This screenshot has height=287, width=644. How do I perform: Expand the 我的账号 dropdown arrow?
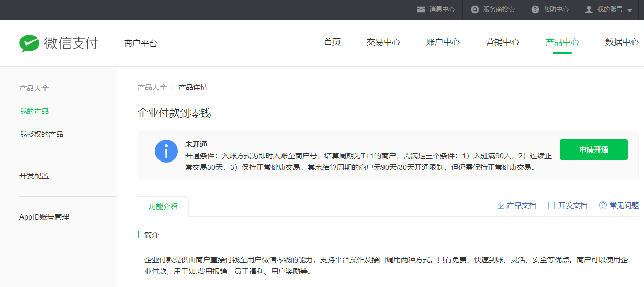coord(629,10)
